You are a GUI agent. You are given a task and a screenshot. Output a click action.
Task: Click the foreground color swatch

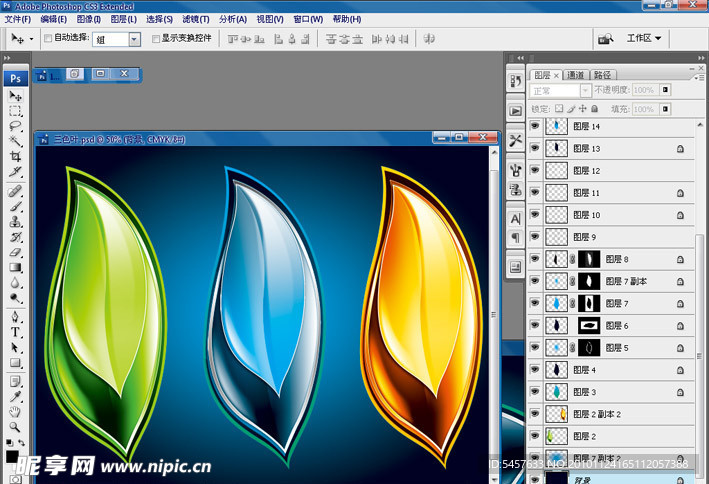click(11, 457)
